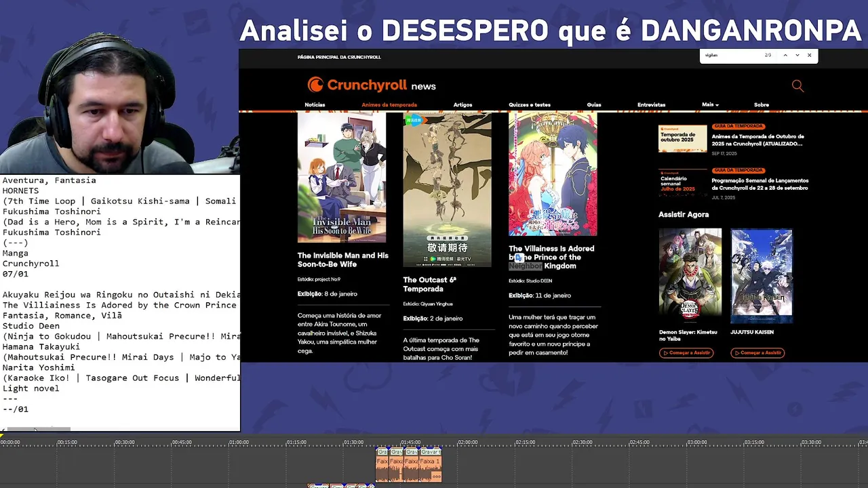Click 'Exibição: 11 de janeiro' text
The width and height of the screenshot is (868, 488).
click(x=540, y=295)
